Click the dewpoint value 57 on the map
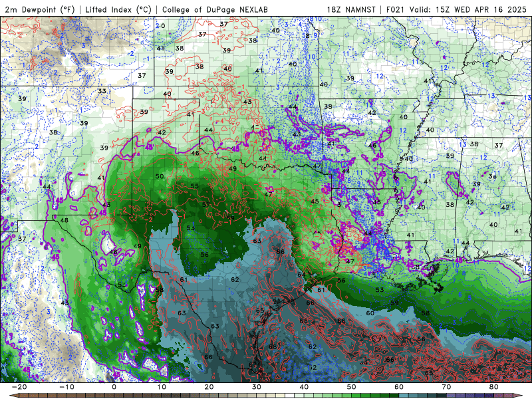Viewport: 532px width, 399px height. (x=205, y=205)
